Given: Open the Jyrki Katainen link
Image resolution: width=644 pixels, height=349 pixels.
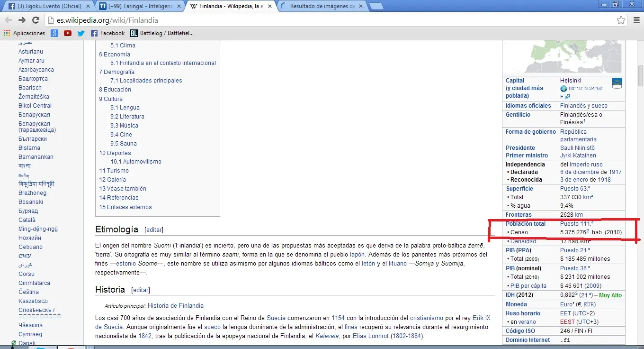Looking at the screenshot, I should 578,156.
